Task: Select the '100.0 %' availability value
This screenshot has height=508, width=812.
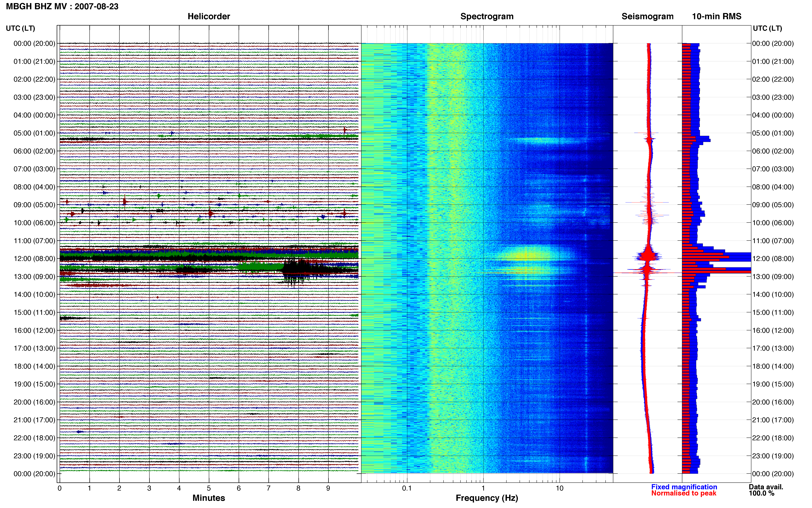Action: 761,493
